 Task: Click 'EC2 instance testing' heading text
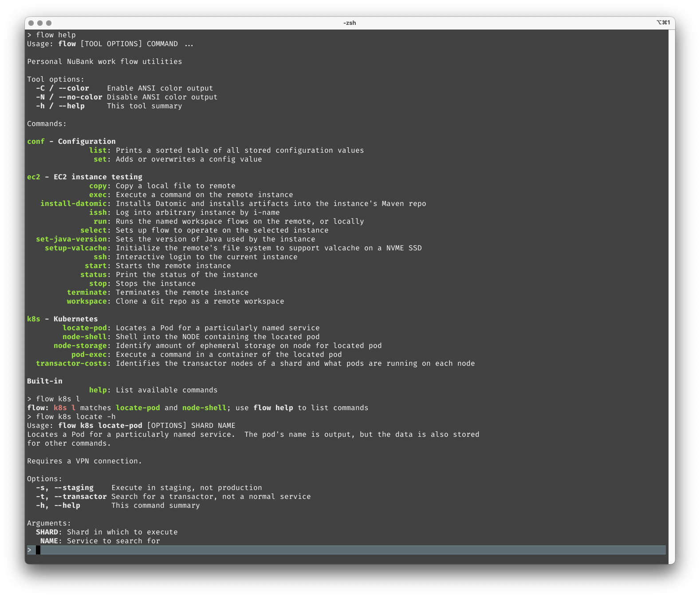tap(98, 177)
